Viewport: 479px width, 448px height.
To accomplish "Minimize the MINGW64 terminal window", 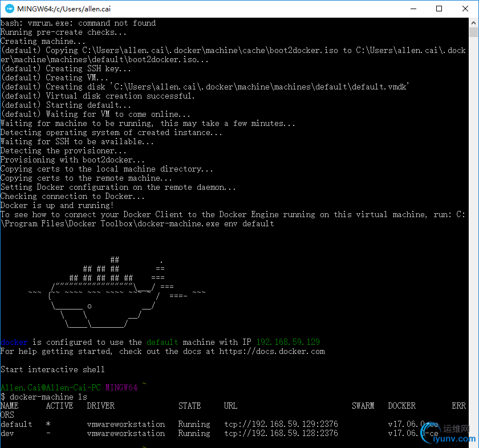I will 413,9.
